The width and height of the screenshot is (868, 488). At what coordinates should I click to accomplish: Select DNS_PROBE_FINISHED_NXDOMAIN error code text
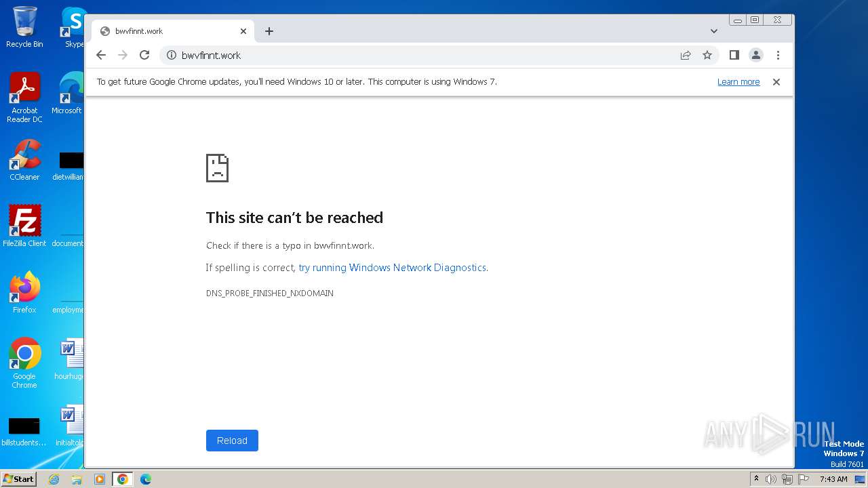click(270, 293)
